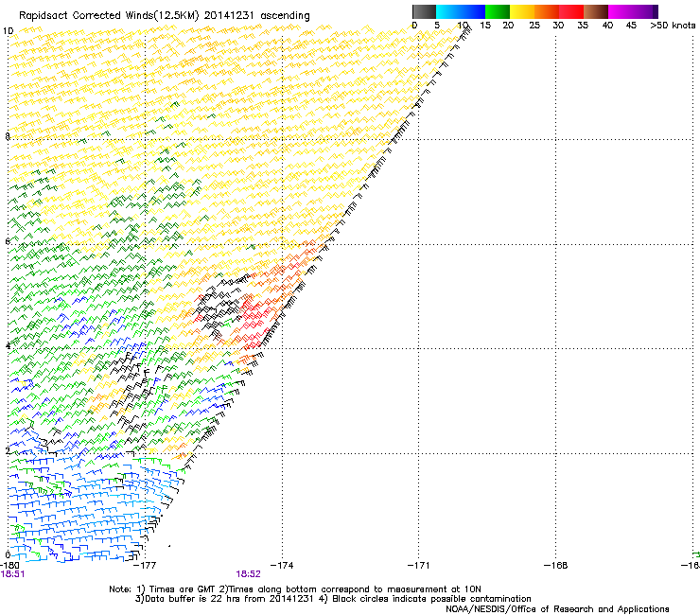Image resolution: width=700 pixels, height=615 pixels.
Task: Click the brown 35-40 knots legend color
Action: point(596,11)
